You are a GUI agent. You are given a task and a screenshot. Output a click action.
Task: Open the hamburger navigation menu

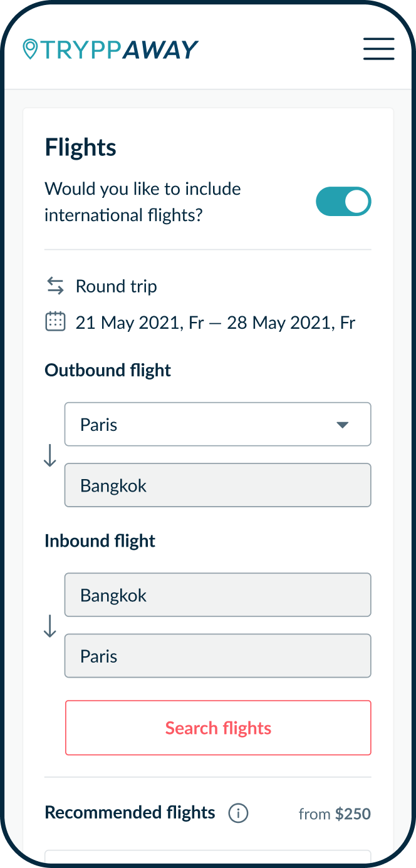click(x=378, y=48)
